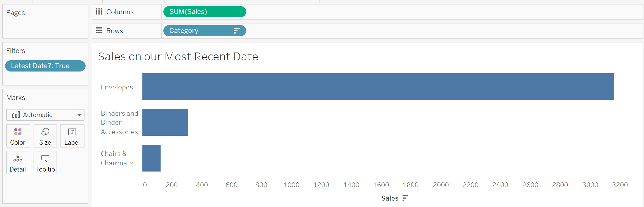Click the Color marks card icon
The height and width of the screenshot is (207, 644).
point(18,132)
